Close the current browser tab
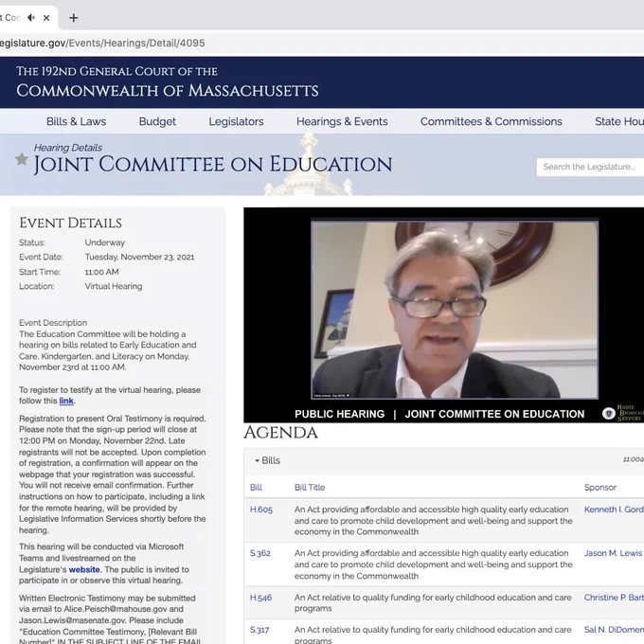 tap(46, 18)
